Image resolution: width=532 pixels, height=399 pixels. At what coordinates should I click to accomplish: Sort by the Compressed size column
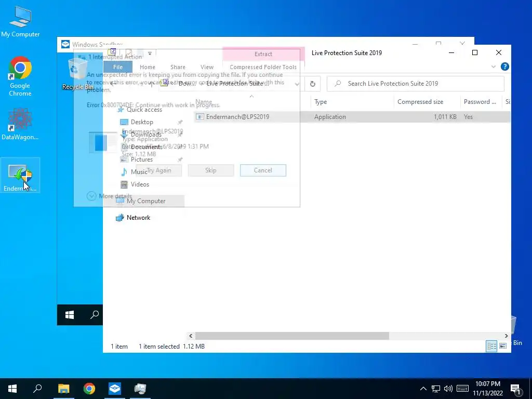pos(427,102)
